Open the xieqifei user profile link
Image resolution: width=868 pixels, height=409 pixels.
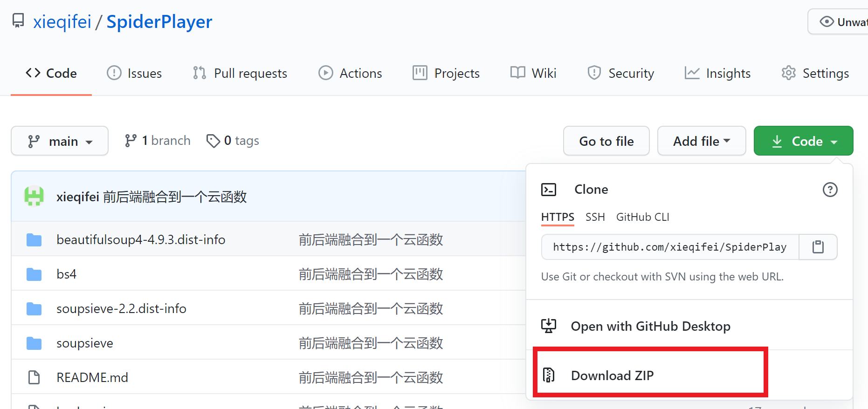coord(62,22)
